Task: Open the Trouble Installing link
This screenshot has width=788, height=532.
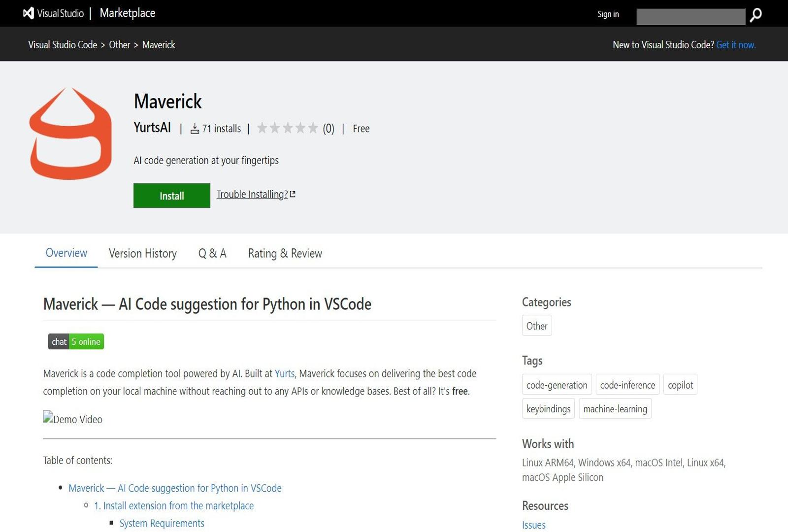Action: pos(252,194)
